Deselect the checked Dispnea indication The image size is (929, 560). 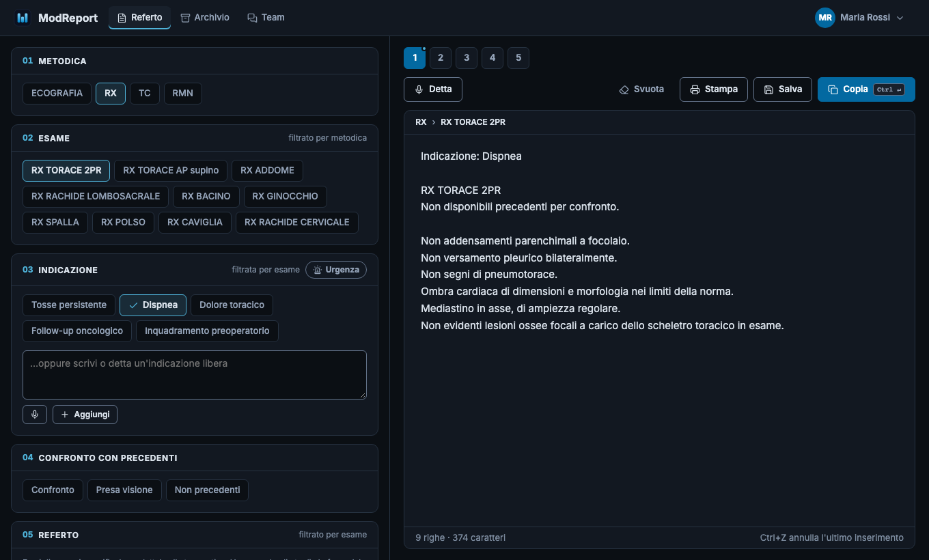click(x=153, y=305)
